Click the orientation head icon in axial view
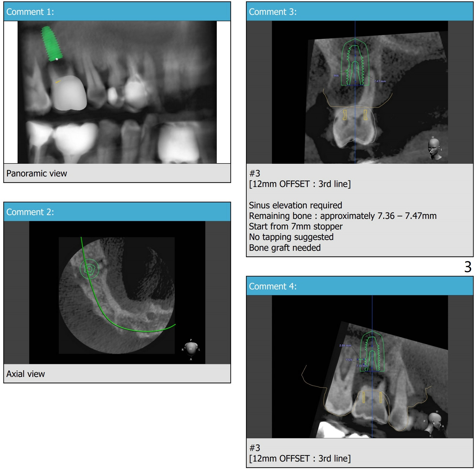The height and width of the screenshot is (471, 476). click(x=191, y=348)
